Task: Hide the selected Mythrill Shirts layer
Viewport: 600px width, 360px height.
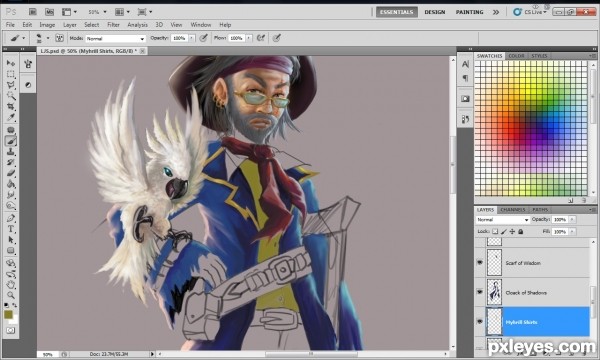Action: pos(480,322)
